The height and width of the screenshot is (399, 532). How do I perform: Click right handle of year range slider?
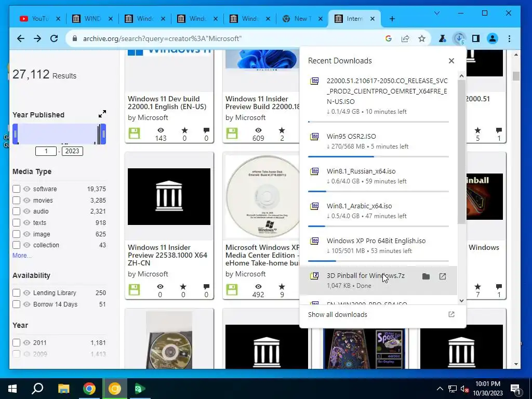103,134
